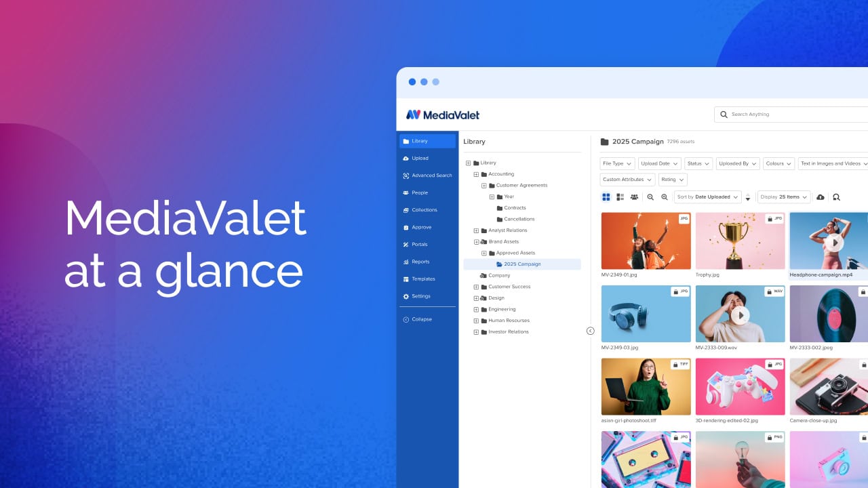Select the Human Resources folder
This screenshot has height=488, width=868.
(505, 321)
